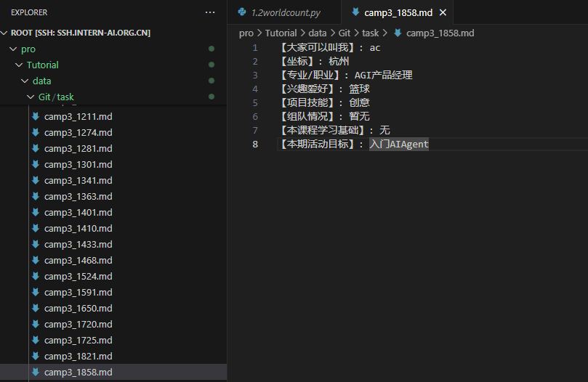Collapse the pro folder
Screen dimensions: 588x382
13,49
